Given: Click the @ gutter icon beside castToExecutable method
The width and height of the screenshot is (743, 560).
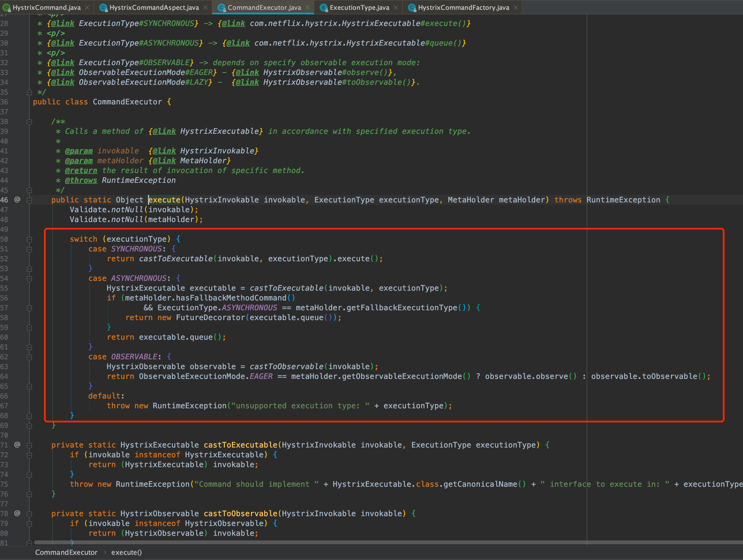Looking at the screenshot, I should tap(17, 445).
